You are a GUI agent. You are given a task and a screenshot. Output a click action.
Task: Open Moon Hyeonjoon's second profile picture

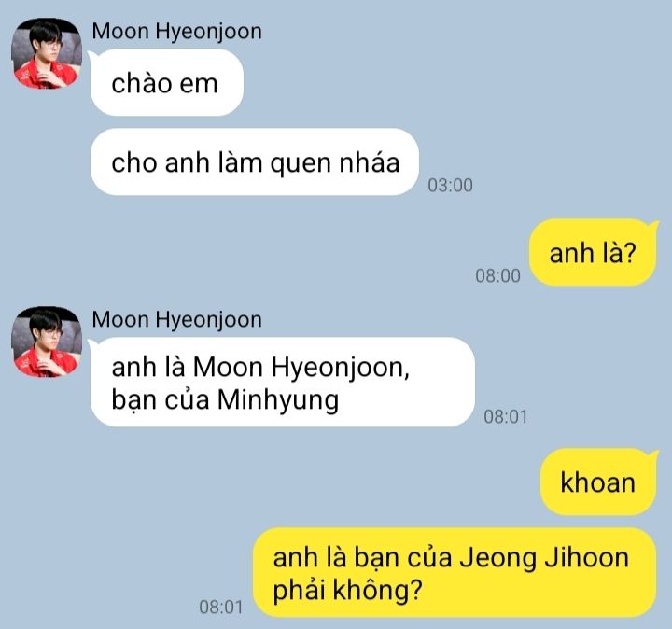click(47, 342)
